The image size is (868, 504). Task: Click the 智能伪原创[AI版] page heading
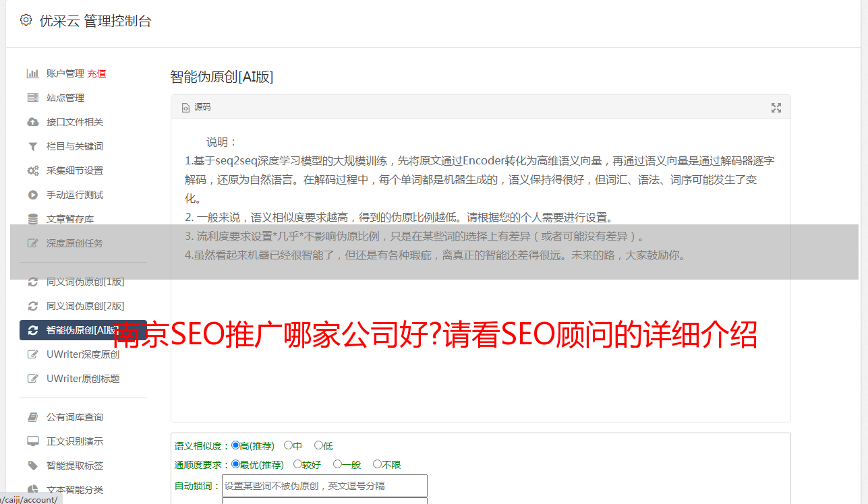(x=222, y=77)
